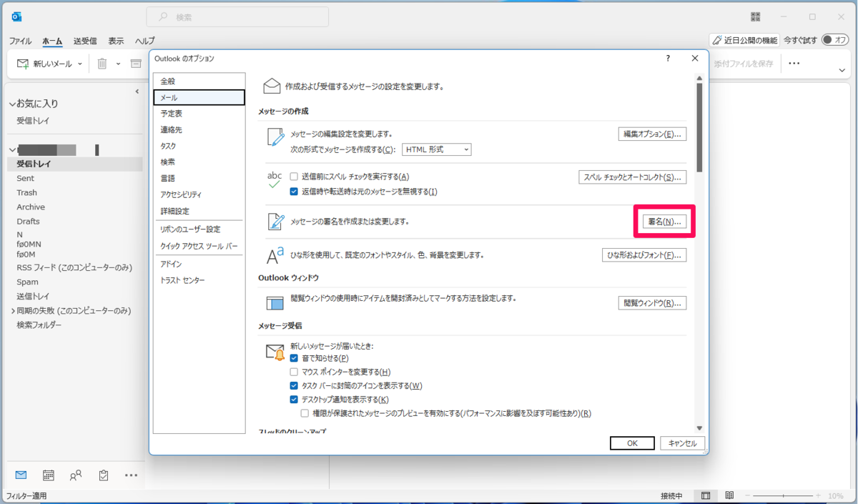Switch to Mail view envelope icon

[21, 475]
